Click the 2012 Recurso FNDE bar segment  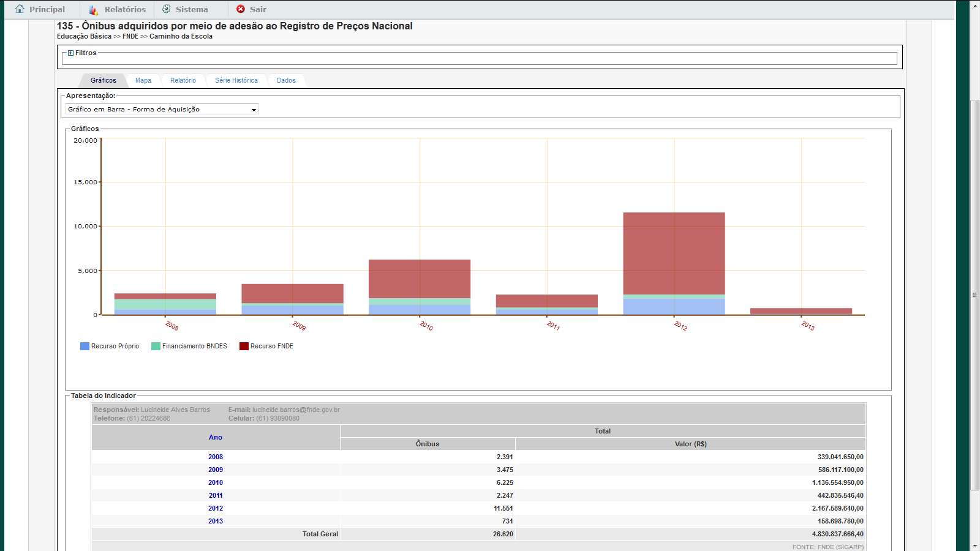tap(674, 253)
